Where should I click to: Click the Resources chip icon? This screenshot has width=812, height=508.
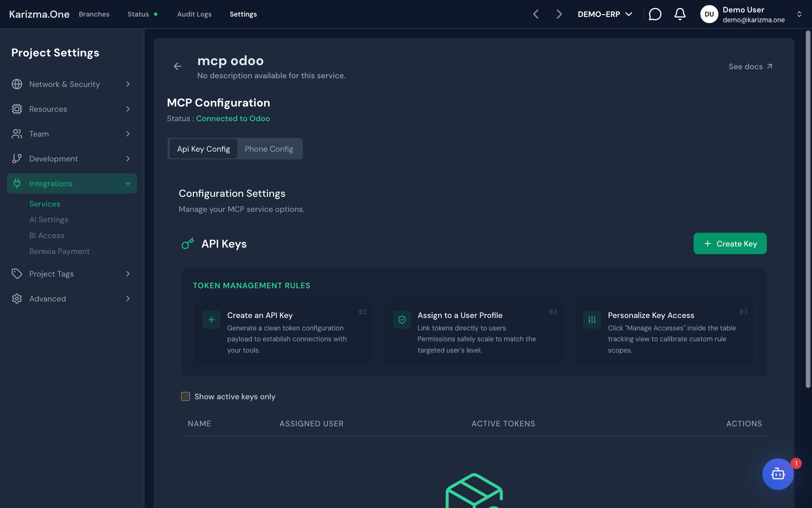coord(17,109)
